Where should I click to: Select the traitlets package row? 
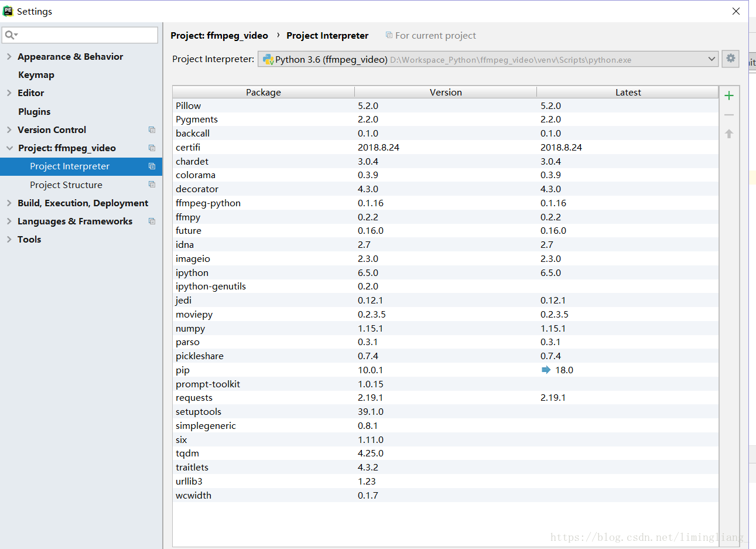(446, 468)
